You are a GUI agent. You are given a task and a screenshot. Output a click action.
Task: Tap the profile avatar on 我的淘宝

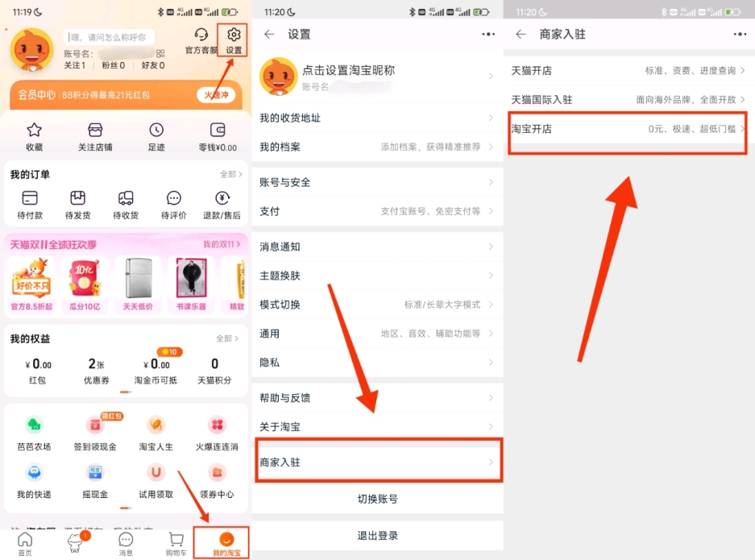pyautogui.click(x=31, y=50)
